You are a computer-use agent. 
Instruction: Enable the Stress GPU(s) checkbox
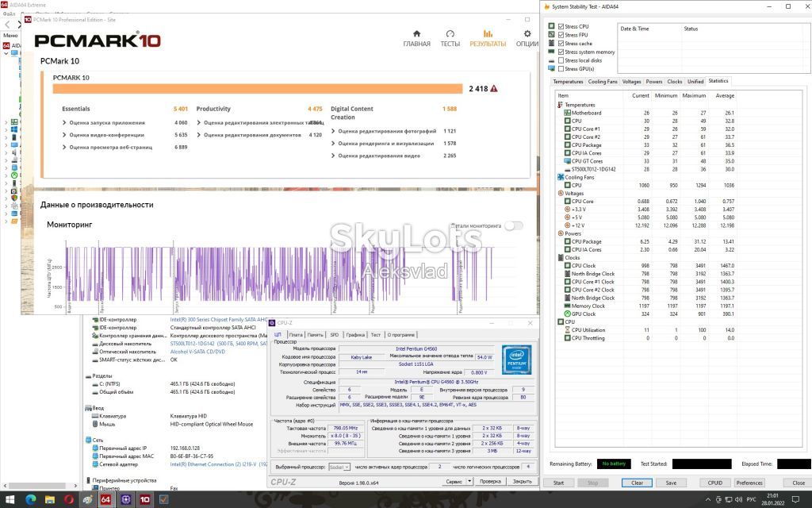click(x=561, y=68)
